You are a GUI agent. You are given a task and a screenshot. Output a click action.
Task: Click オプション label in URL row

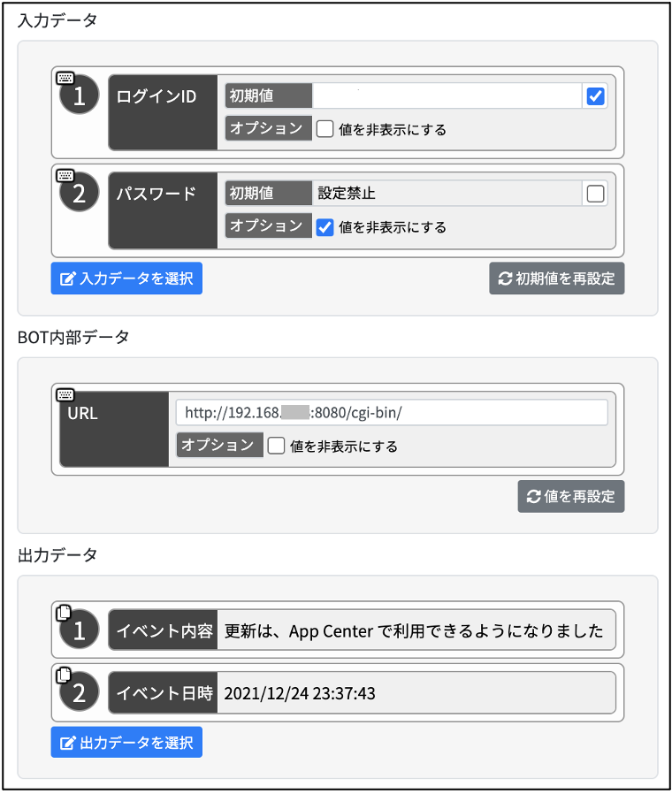[220, 445]
